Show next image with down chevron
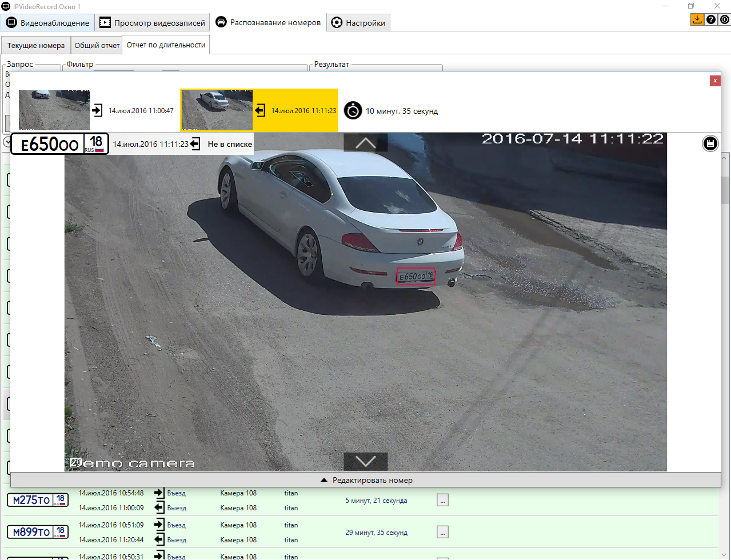This screenshot has height=560, width=731. pyautogui.click(x=365, y=461)
